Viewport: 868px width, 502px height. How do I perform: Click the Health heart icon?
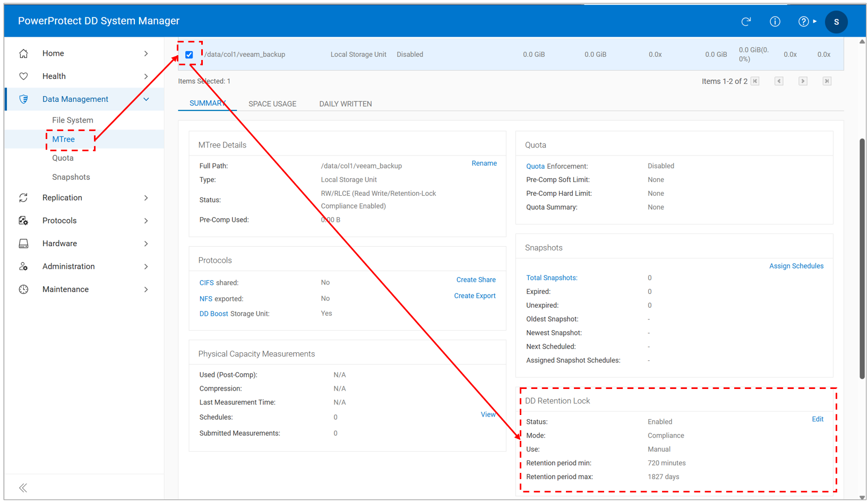(23, 76)
